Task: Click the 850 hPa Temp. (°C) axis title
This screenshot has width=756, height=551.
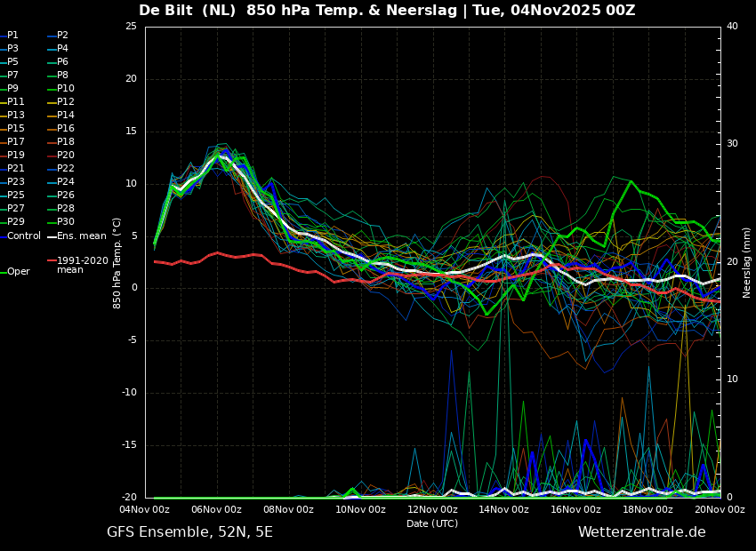Action: (x=117, y=262)
